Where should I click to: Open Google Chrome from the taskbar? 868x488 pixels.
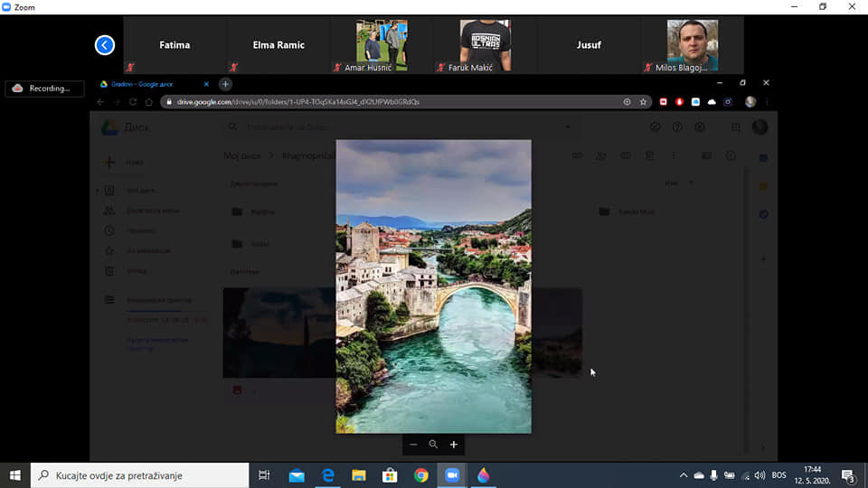[421, 475]
